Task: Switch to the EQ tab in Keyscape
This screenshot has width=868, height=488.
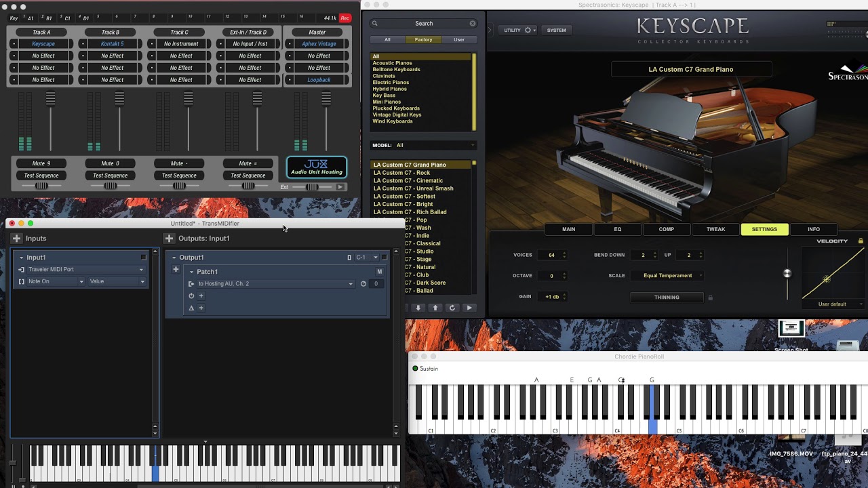Action: (618, 229)
